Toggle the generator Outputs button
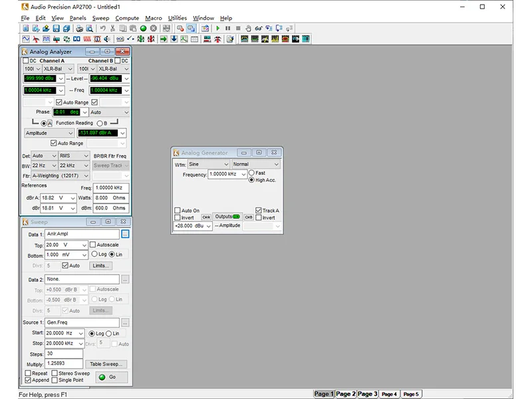 point(227,217)
